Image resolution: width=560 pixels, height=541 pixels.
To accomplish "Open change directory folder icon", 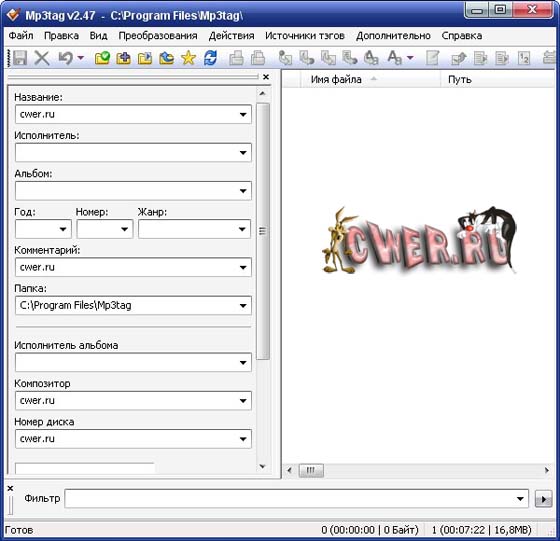I will pyautogui.click(x=102, y=58).
